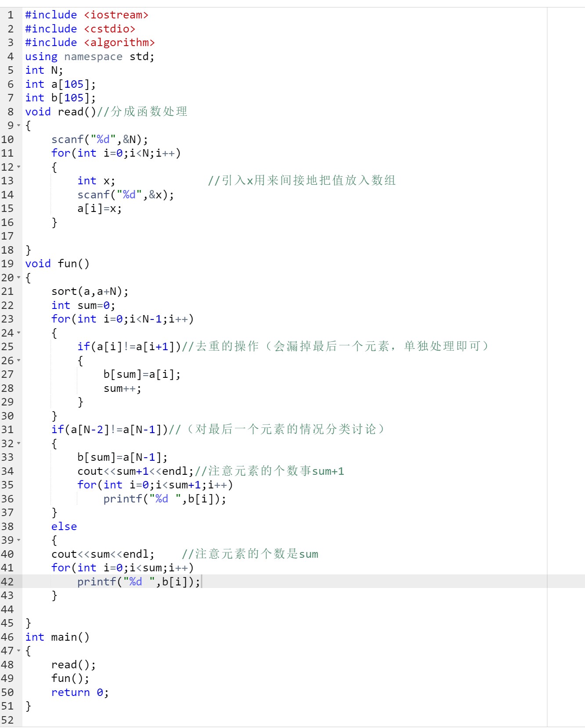
Task: Click on 'fun();' call in main
Action: [70, 678]
